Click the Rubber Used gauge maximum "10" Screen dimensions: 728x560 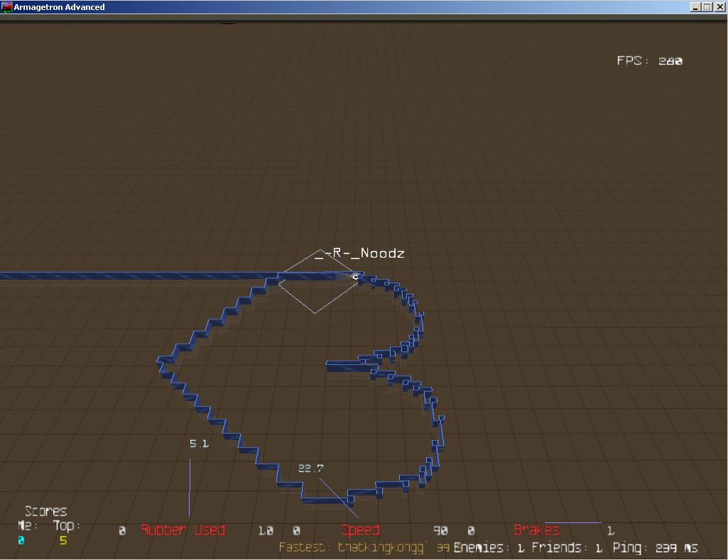[x=266, y=530]
